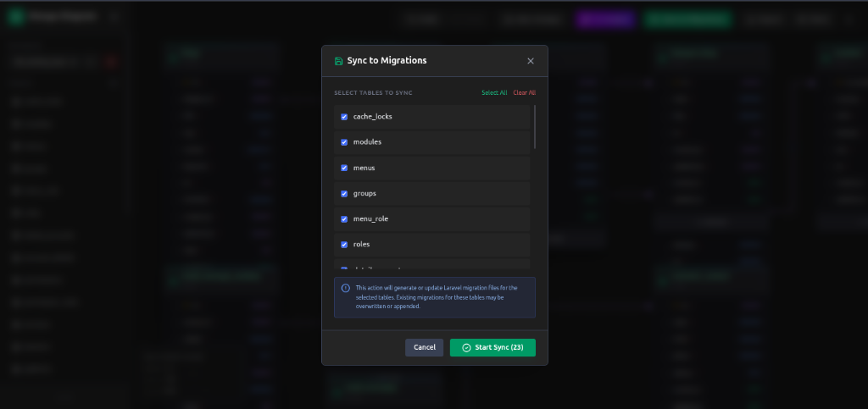The image size is (868, 409).
Task: Start syncing the 23 selected tables
Action: (492, 347)
